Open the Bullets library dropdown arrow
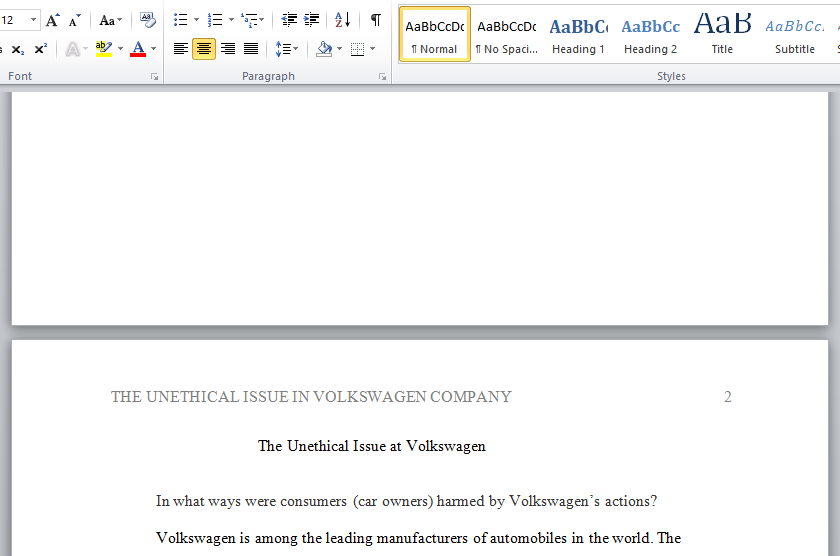This screenshot has height=556, width=840. click(197, 20)
